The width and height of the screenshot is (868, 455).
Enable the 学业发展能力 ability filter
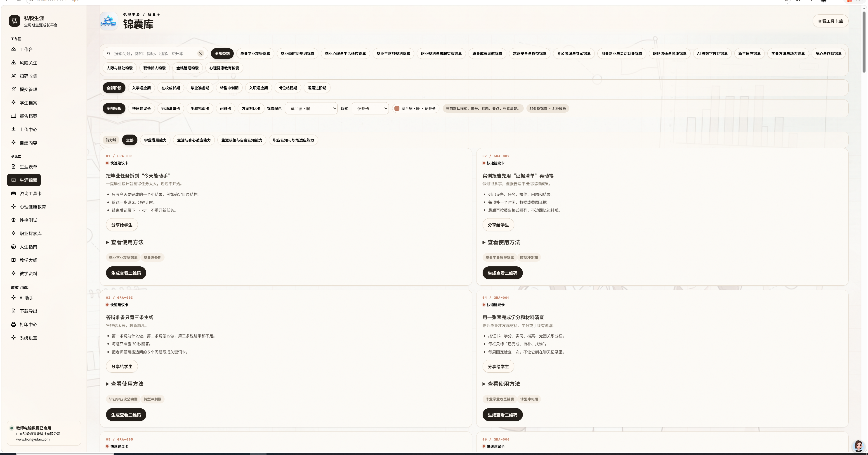pos(155,140)
